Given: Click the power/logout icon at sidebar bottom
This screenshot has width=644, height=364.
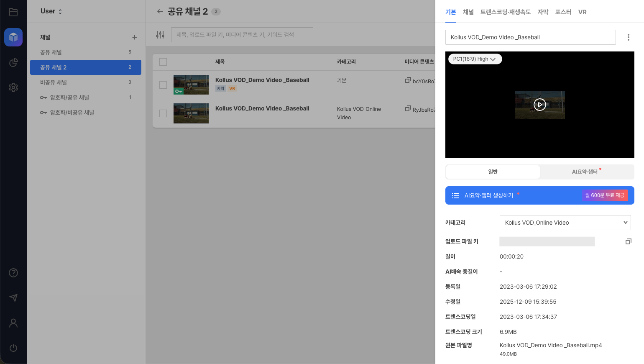Looking at the screenshot, I should 13,348.
